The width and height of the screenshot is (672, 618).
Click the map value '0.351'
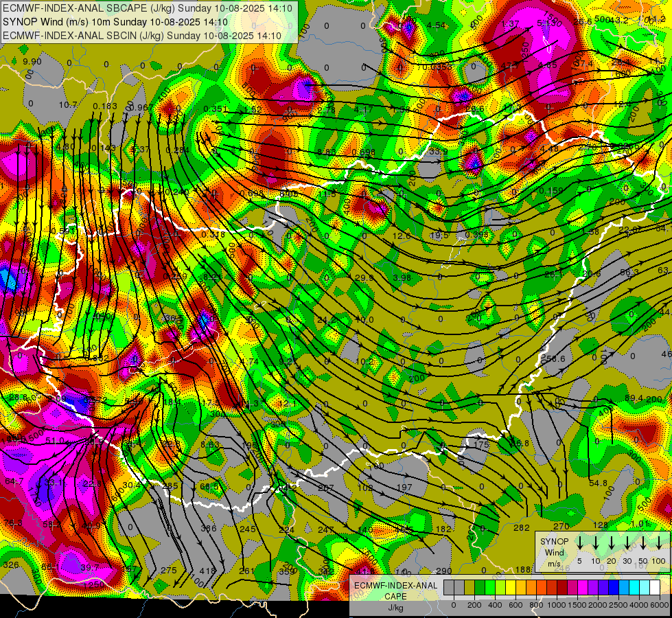(x=216, y=109)
